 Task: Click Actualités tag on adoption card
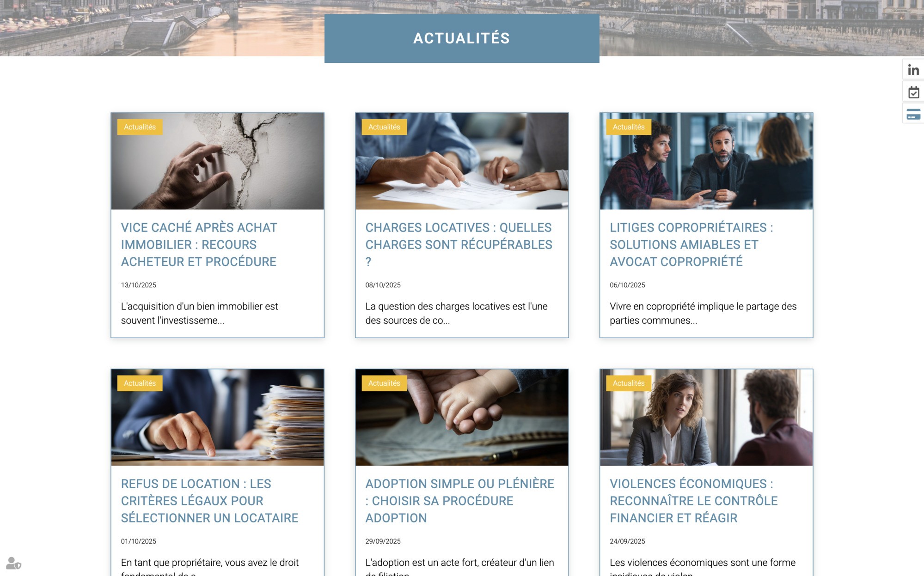[384, 383]
